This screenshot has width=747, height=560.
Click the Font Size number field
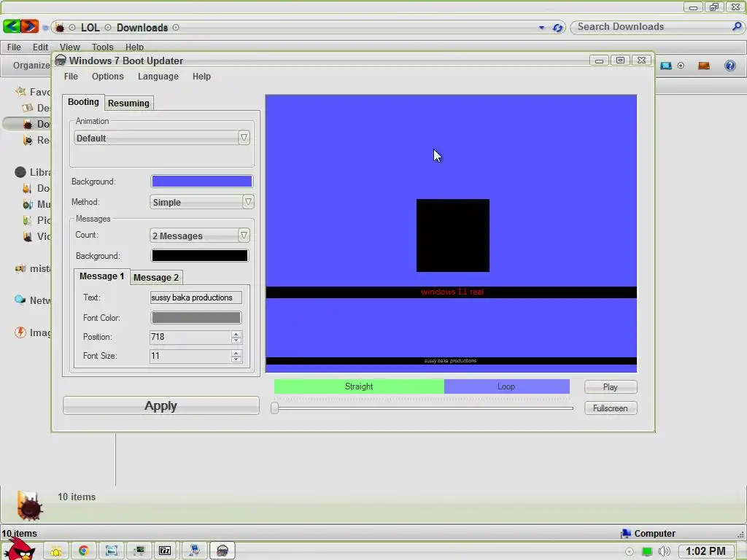click(190, 356)
